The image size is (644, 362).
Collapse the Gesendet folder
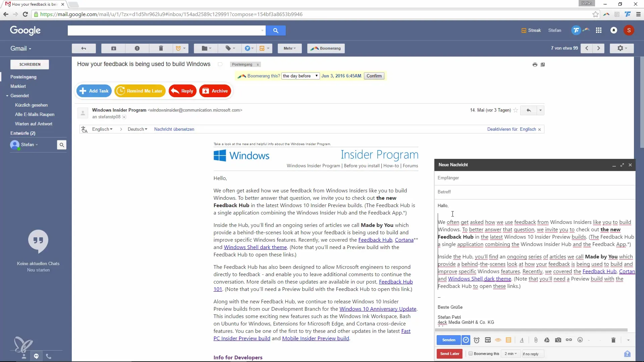point(7,96)
